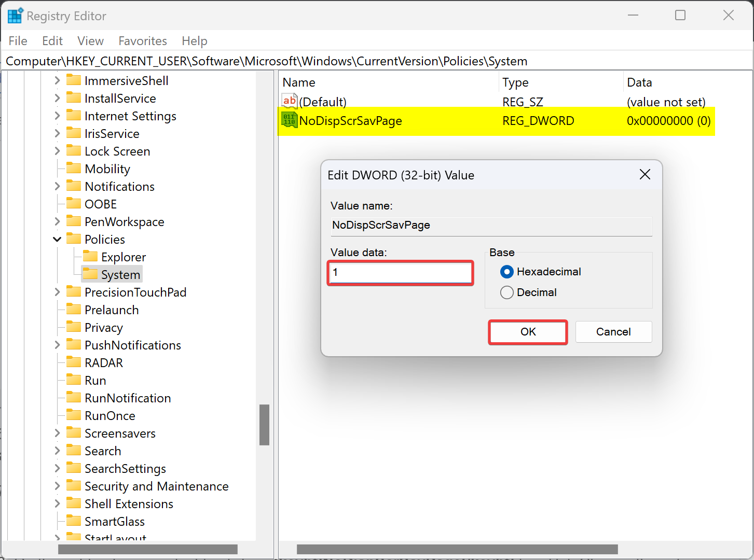Click the tree pane horizontal scrollbar
This screenshot has height=560, width=754.
(148, 549)
